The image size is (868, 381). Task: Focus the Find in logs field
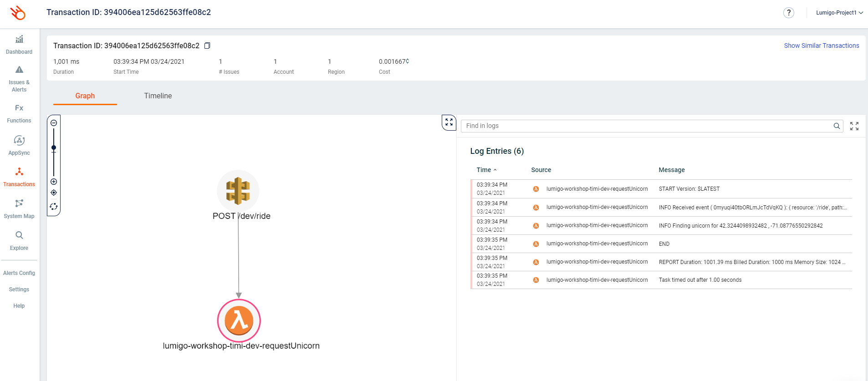click(647, 126)
